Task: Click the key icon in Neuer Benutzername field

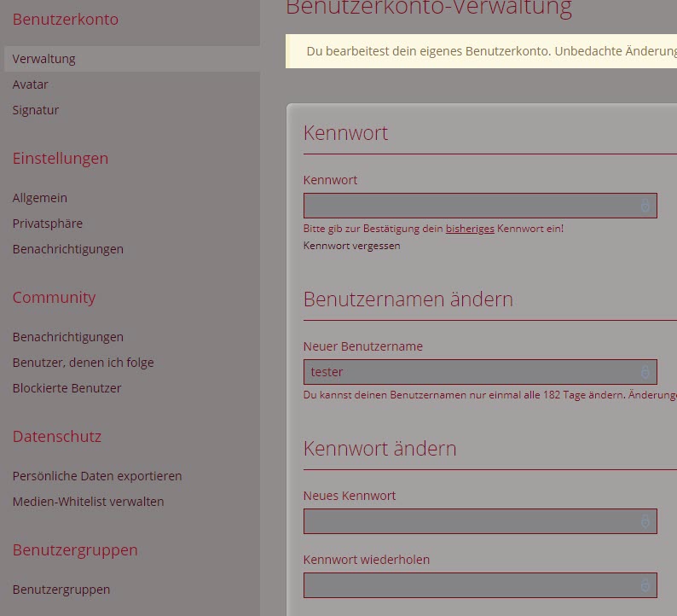Action: point(645,372)
